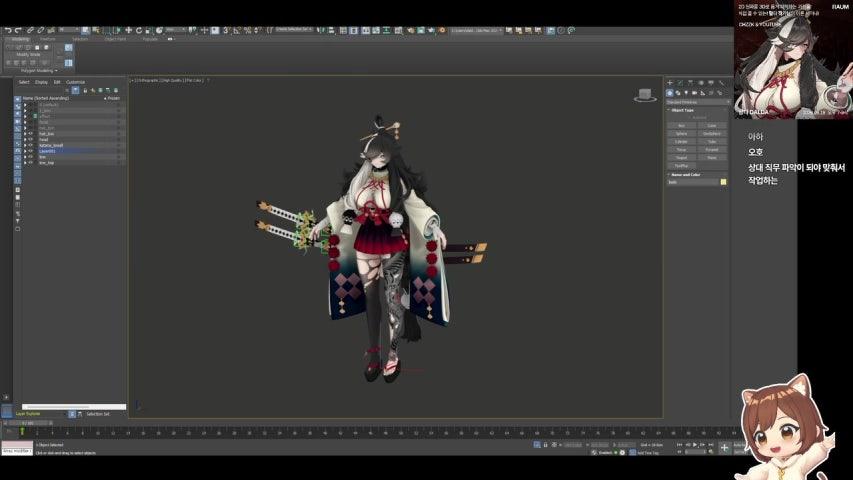Select the Layer001 row in explorer
853x480 pixels.
click(x=73, y=151)
